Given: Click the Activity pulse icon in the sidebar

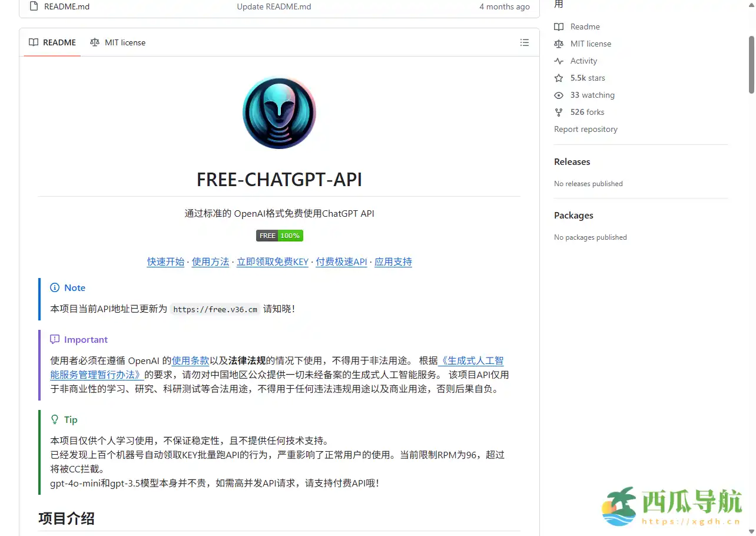Looking at the screenshot, I should coord(558,61).
